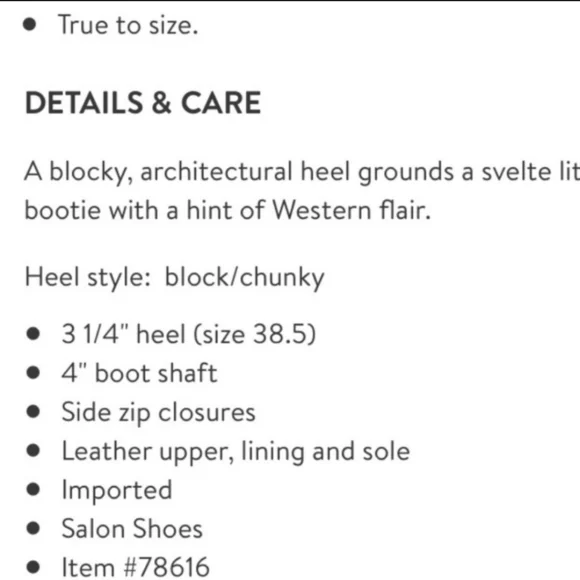The image size is (580, 580).
Task: Click Item #78616 number
Action: coord(135,567)
